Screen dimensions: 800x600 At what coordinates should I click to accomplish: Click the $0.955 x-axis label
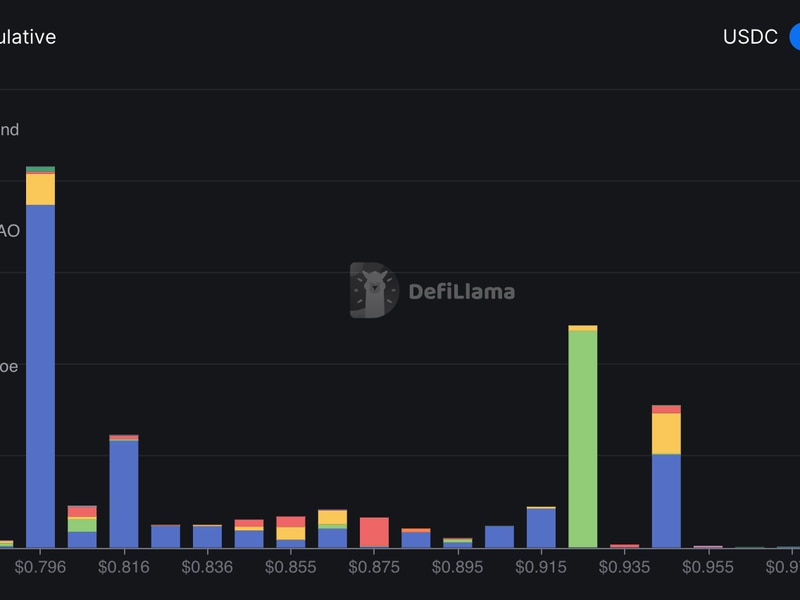(708, 567)
